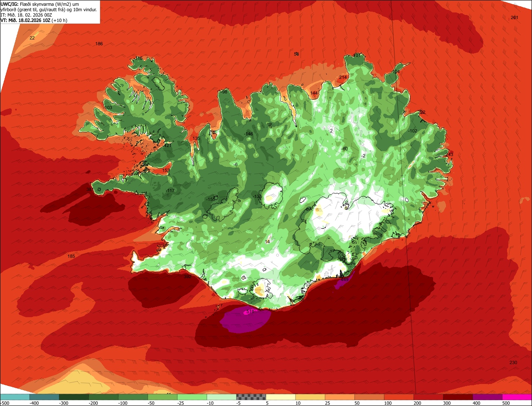The height and width of the screenshot is (406, 532).
Task: Select the legend swatch between -200 and -100
Action: 103,397
